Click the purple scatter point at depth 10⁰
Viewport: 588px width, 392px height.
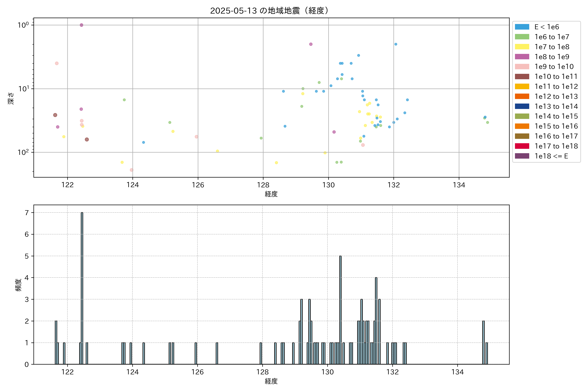pyautogui.click(x=82, y=25)
